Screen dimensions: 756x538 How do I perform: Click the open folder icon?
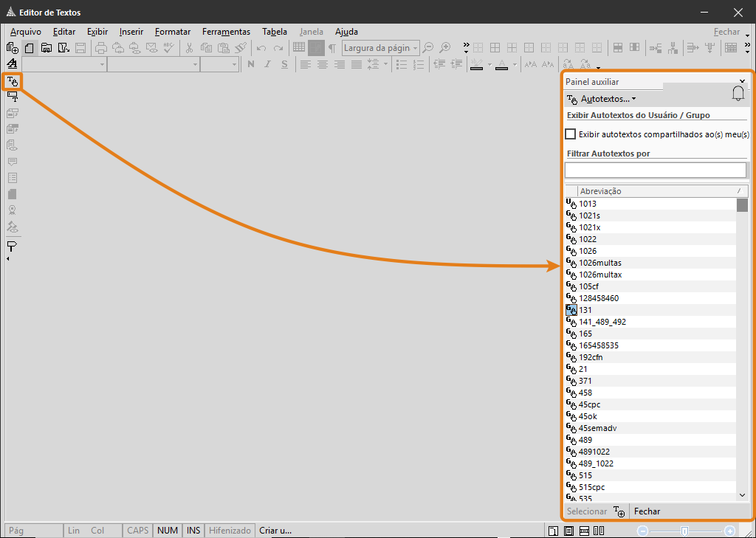pos(47,48)
